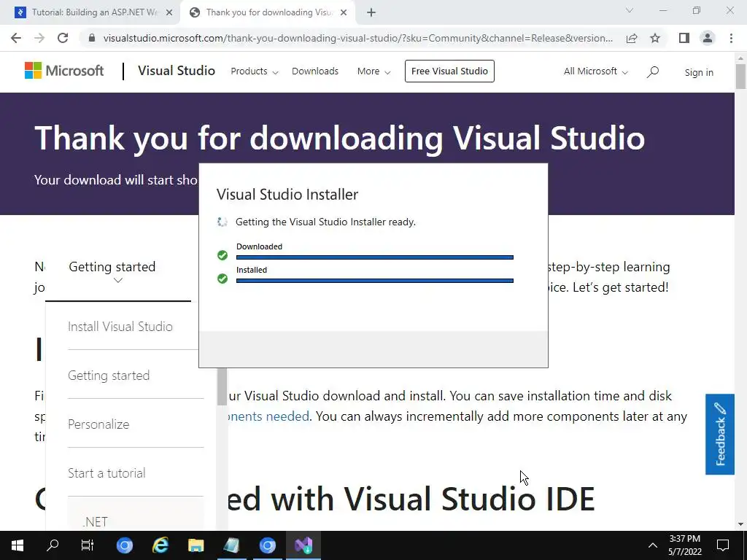Open the browser side panel icon
Screen dimensions: 747x560
[x=684, y=38]
